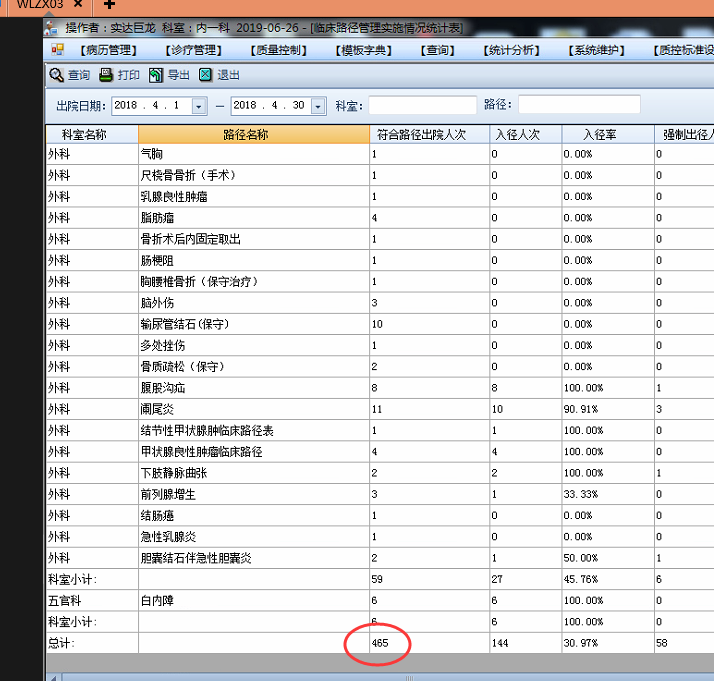Select the 甲状腺良性肿瘤临床路径 row
This screenshot has height=681, width=714.
pyautogui.click(x=380, y=452)
